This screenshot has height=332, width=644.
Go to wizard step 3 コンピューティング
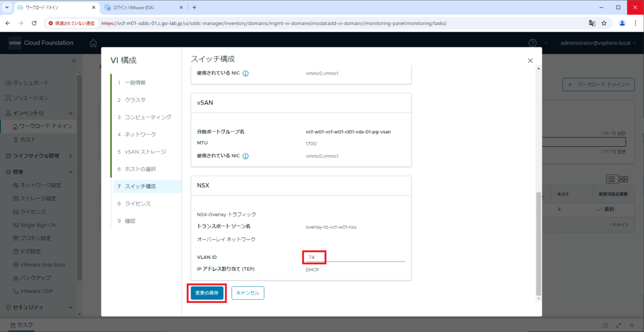[146, 117]
